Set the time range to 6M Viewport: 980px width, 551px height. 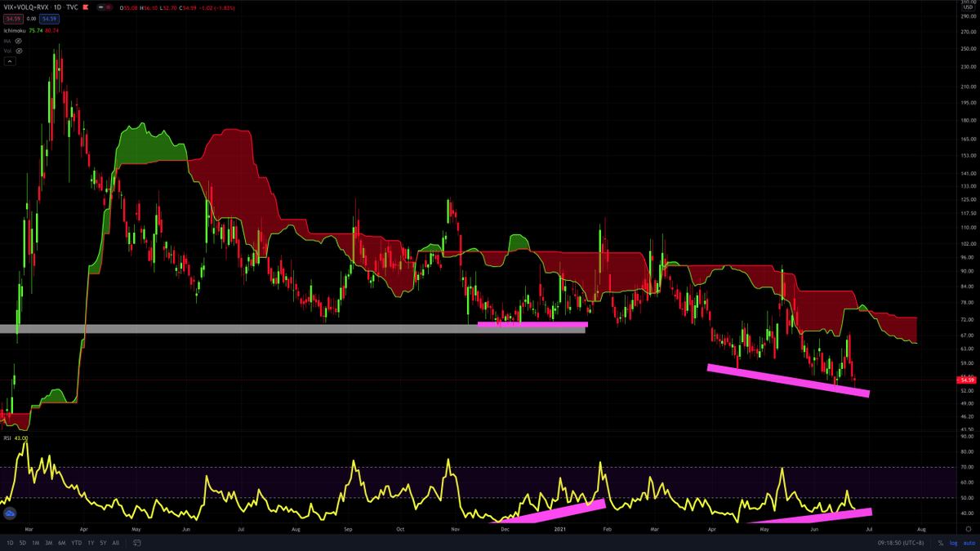point(62,543)
